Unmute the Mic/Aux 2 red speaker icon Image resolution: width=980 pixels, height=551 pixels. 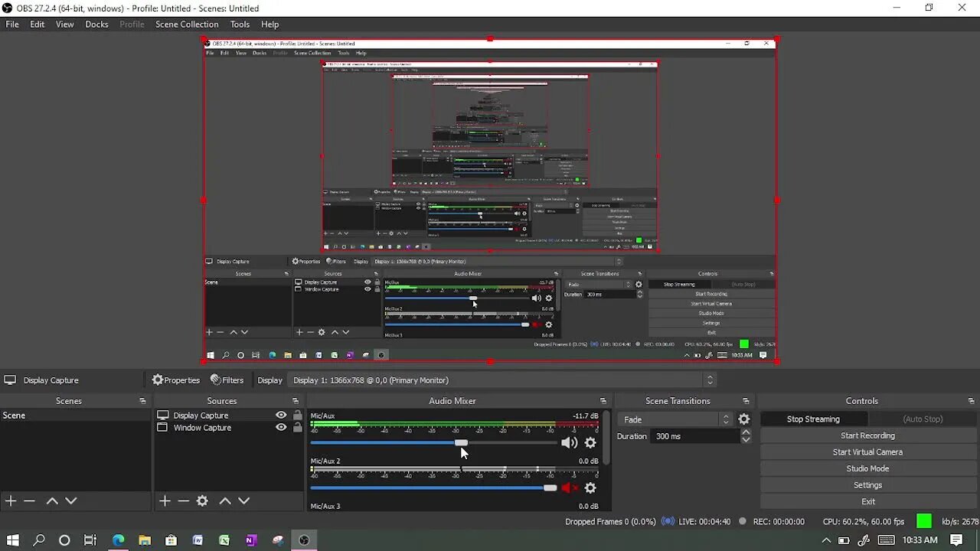[569, 487]
